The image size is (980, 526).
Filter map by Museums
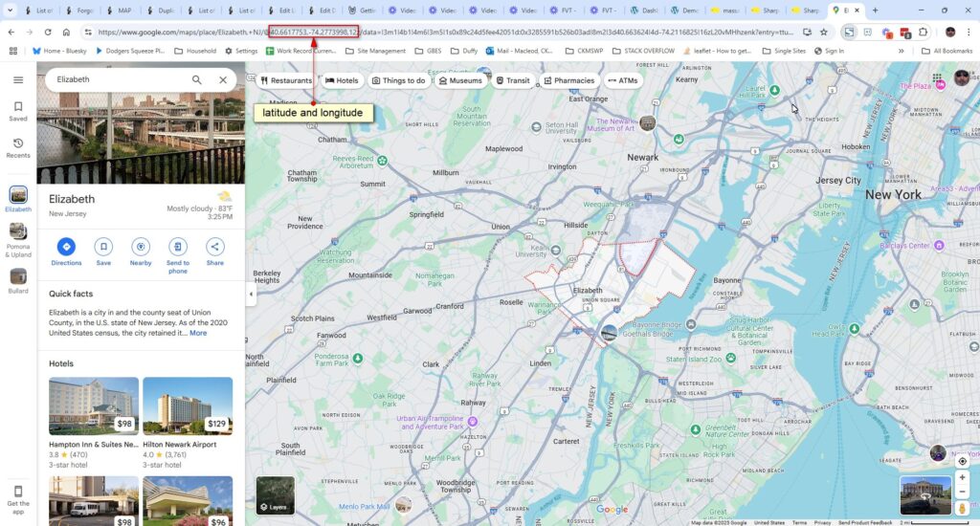point(460,80)
